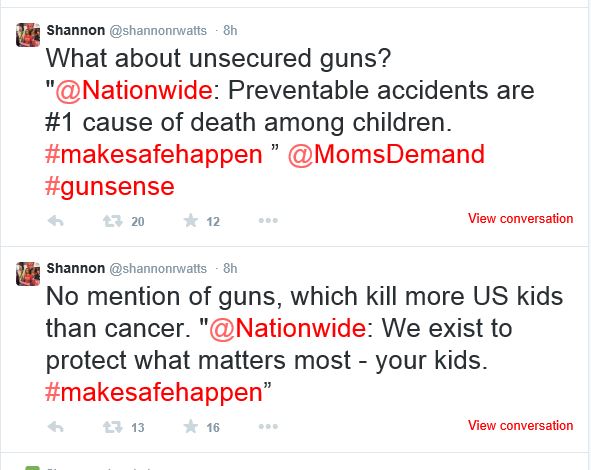View conversation for the second tweet

click(x=521, y=425)
